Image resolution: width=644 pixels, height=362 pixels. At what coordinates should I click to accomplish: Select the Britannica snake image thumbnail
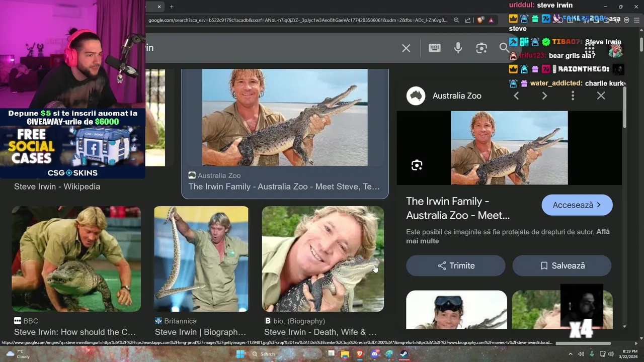[201, 259]
